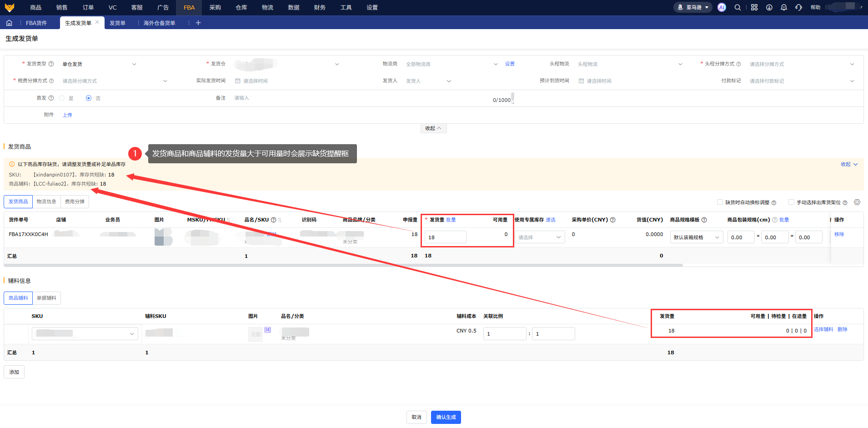Open the 税费分摊方式 dropdown
868x428 pixels.
115,81
